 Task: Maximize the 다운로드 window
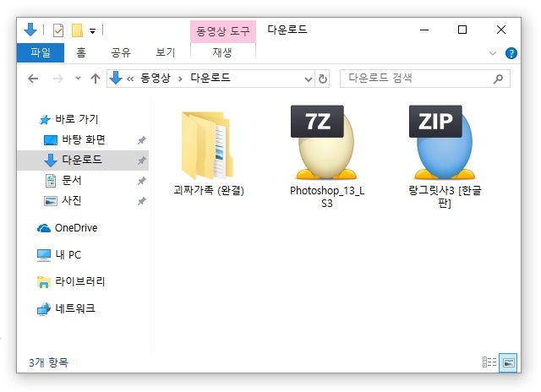click(x=462, y=30)
